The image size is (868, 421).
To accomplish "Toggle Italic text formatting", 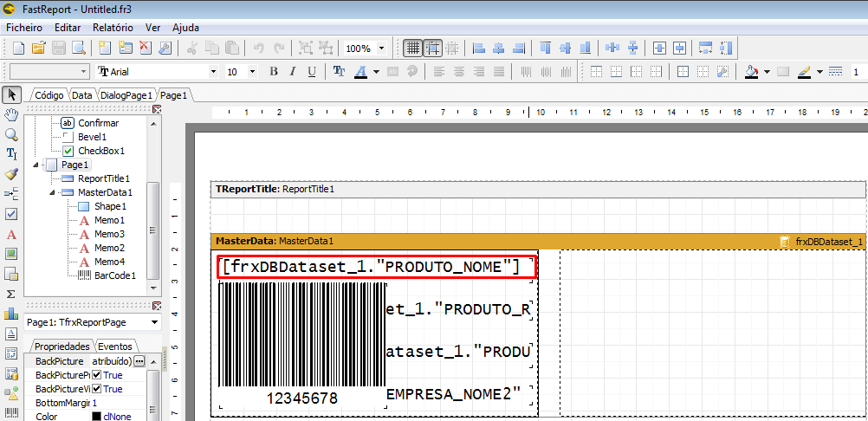I will 293,71.
